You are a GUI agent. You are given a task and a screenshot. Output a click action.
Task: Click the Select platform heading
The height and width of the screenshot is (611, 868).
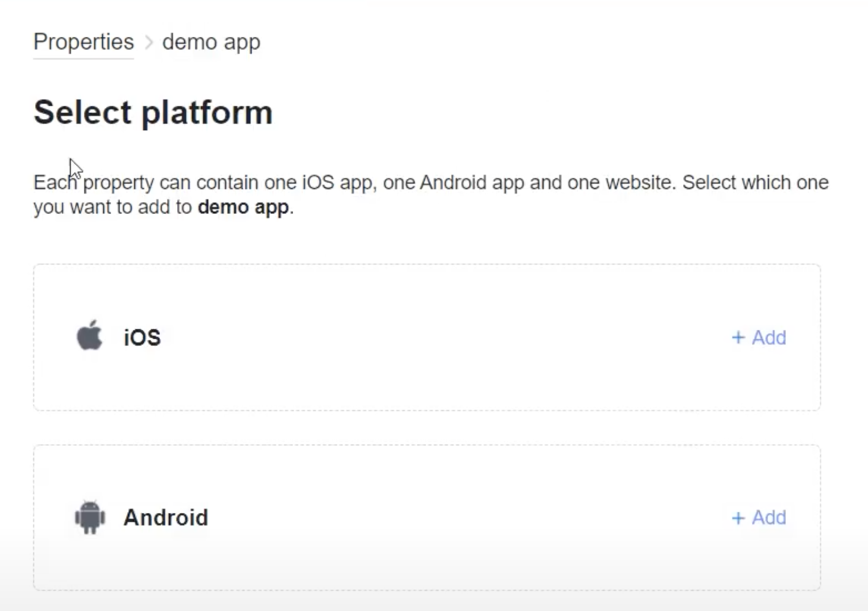[153, 112]
